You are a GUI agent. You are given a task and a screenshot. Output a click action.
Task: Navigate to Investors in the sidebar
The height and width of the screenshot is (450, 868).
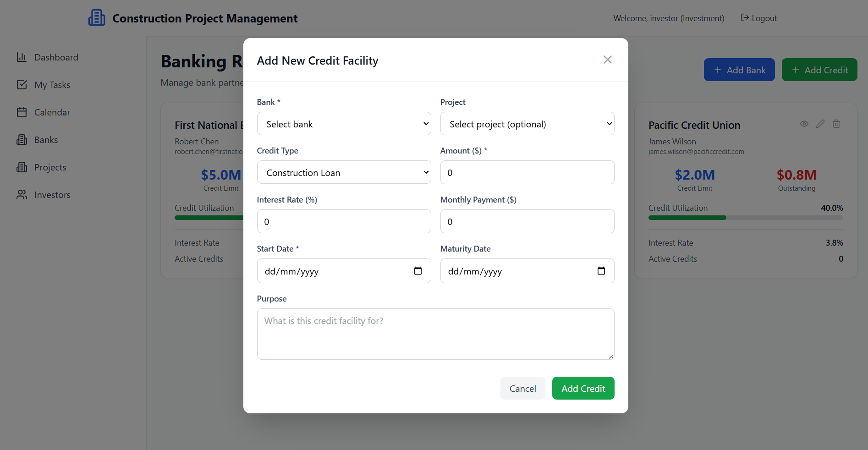52,195
